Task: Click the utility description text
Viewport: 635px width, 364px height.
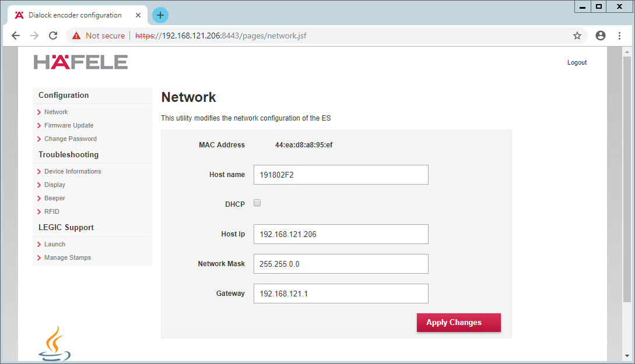Action: [x=246, y=118]
